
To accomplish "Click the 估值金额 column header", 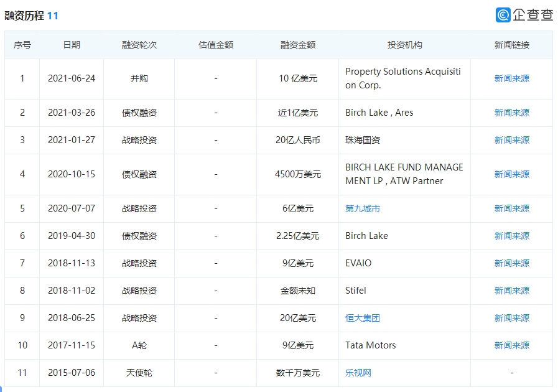I will coord(216,45).
